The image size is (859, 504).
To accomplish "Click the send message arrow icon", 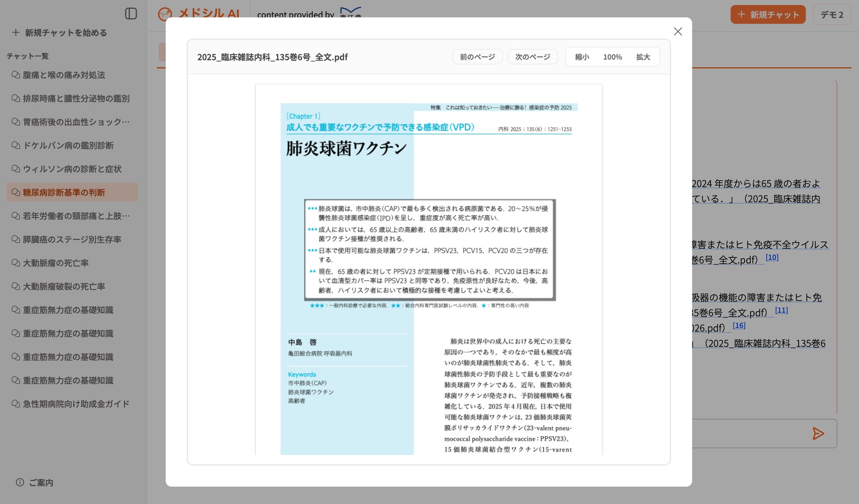I will click(x=818, y=434).
